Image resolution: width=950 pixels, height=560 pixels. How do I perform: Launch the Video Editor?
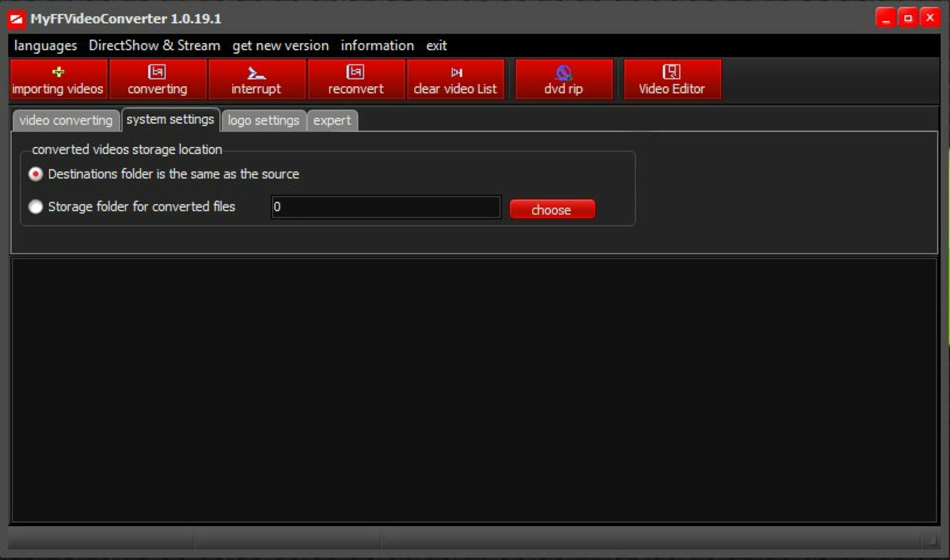(672, 79)
